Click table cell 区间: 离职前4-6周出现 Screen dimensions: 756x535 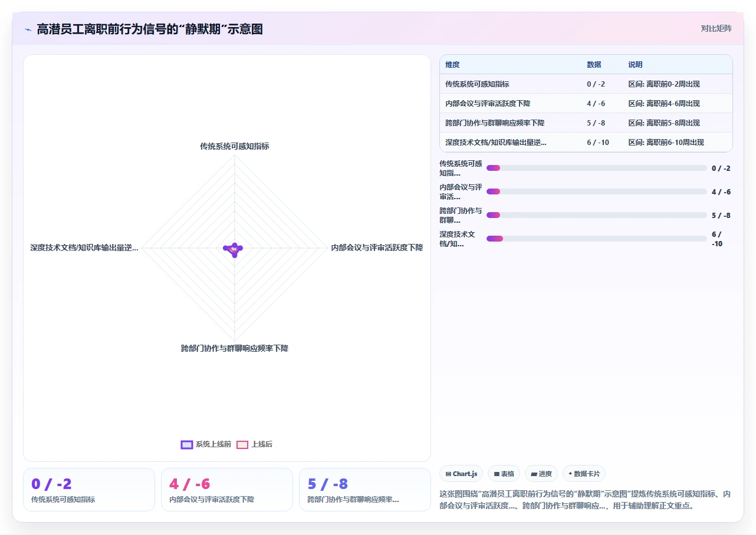coord(663,104)
